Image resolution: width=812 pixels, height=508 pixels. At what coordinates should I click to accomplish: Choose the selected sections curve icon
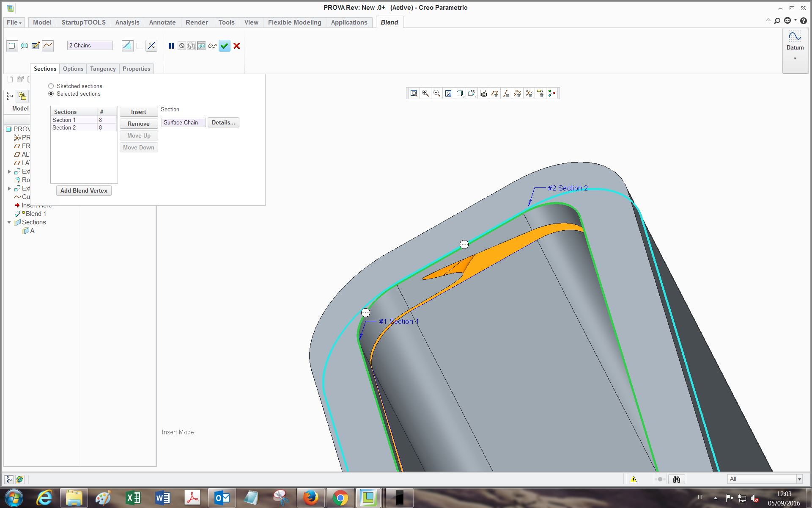[48, 46]
